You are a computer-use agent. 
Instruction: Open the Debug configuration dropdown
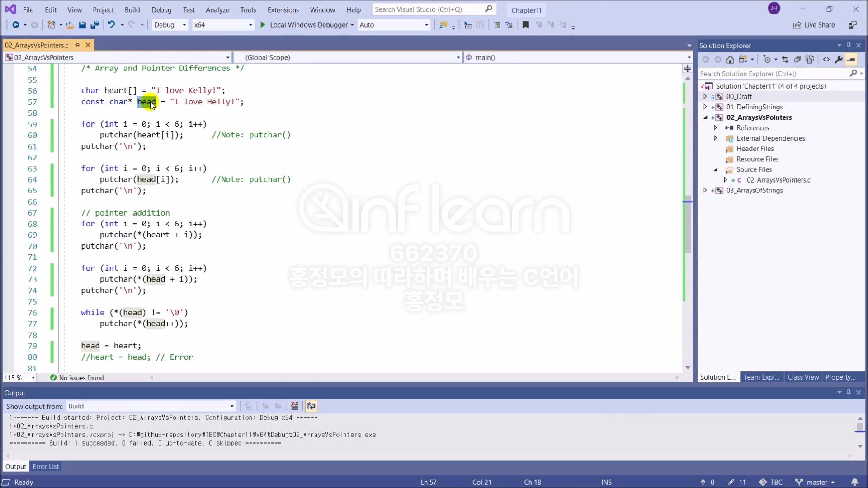[x=170, y=25]
